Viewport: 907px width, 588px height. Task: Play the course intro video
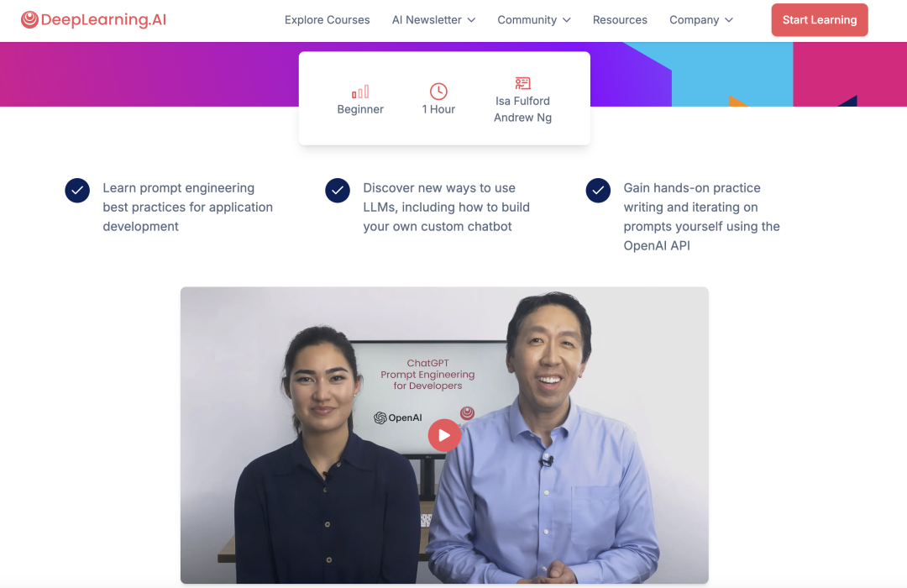pos(444,435)
